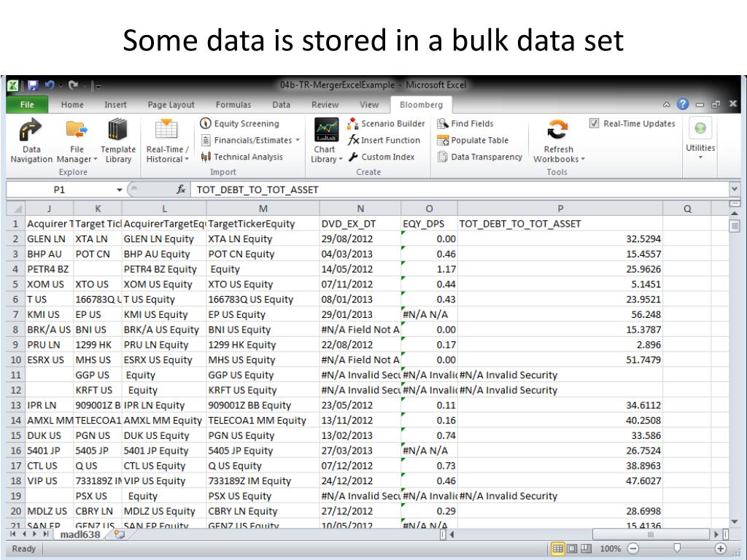
Task: Go to last sheet with the navigation arrow
Action: click(x=46, y=534)
